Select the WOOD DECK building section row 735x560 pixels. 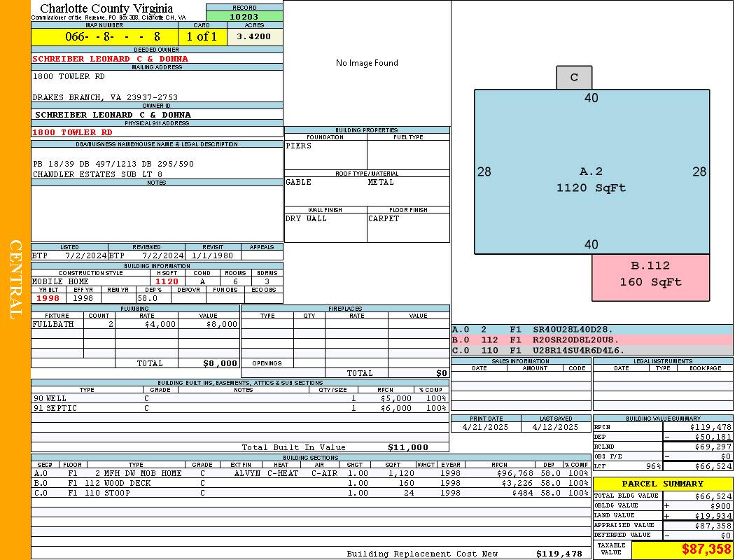click(310, 483)
